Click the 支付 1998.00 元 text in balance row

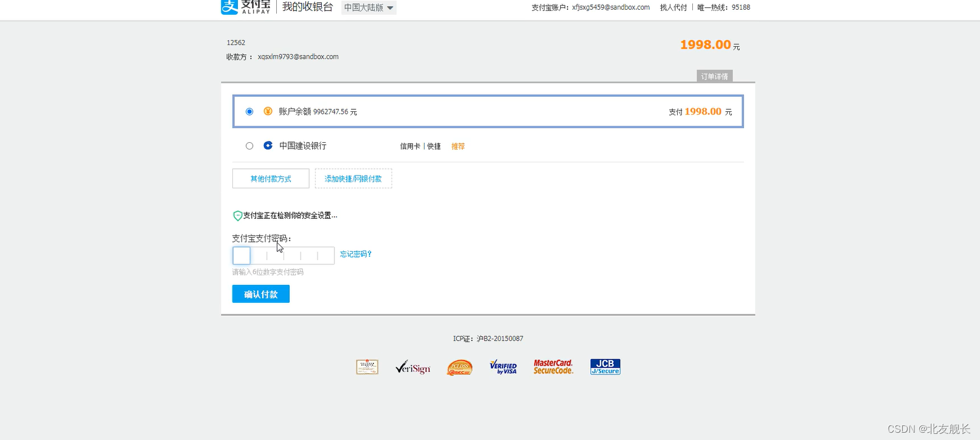[700, 112]
